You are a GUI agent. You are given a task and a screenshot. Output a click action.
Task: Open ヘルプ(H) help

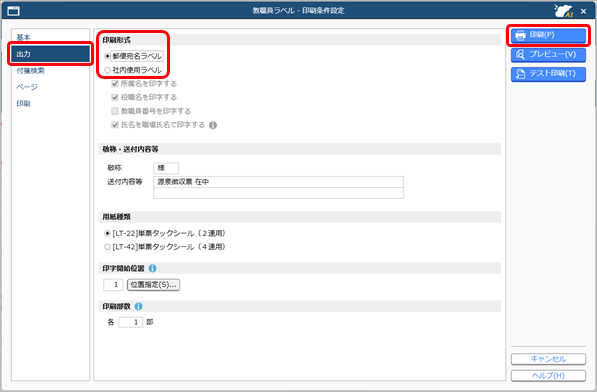pos(548,376)
